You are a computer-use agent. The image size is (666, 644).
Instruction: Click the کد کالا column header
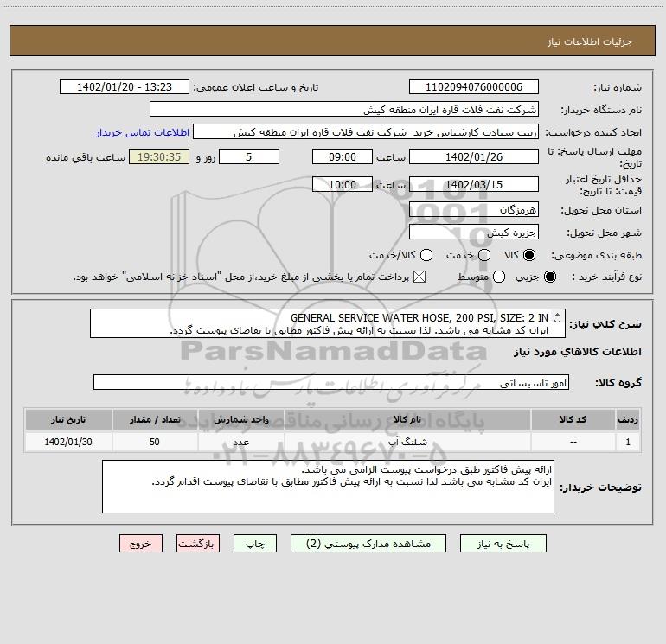[x=573, y=420]
